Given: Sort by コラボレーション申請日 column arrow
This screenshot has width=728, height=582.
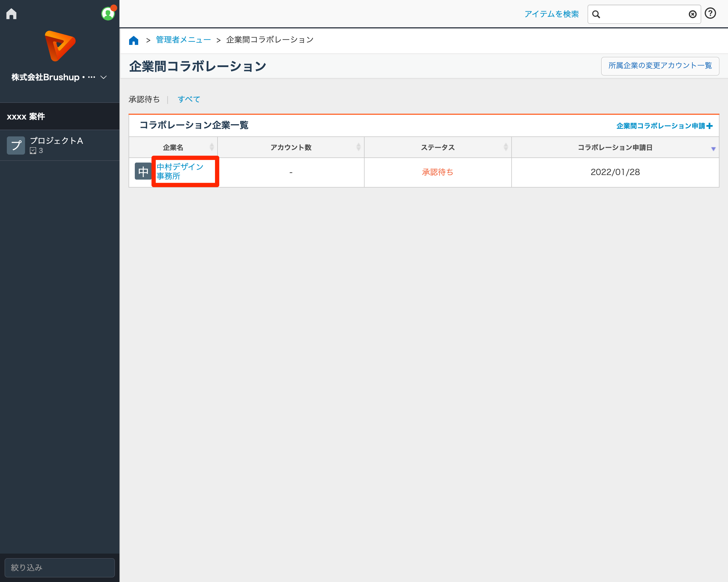Looking at the screenshot, I should 713,148.
